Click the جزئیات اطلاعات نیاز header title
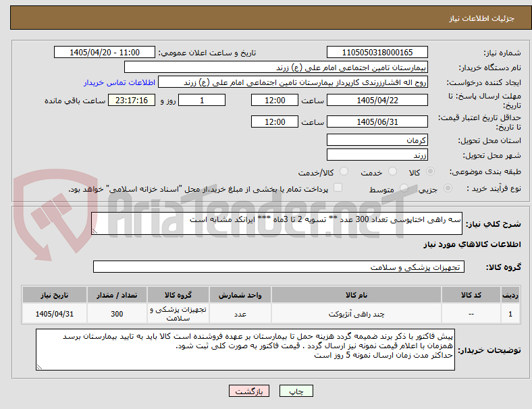Screen dimensions: 532x409 point(482,18)
